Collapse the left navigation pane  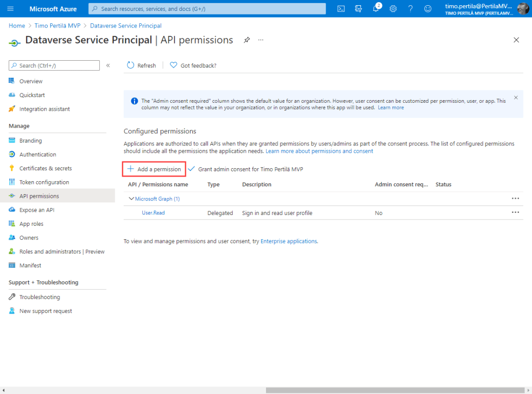coord(108,65)
